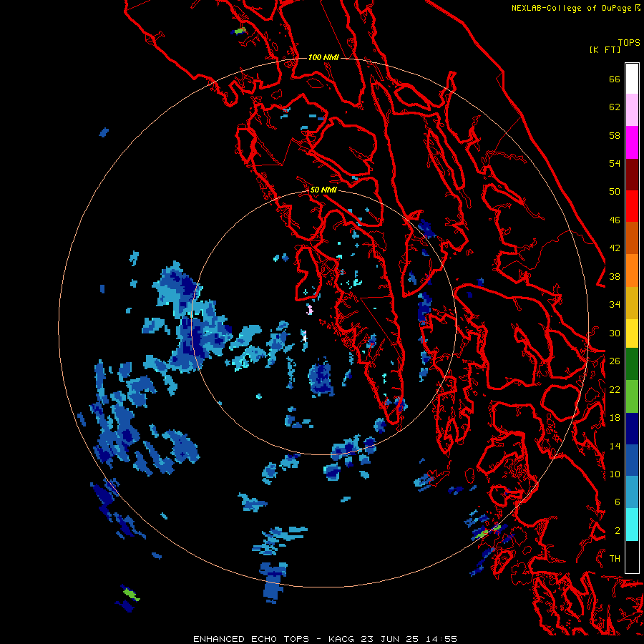Viewport: 644px width, 644px height.
Task: Click the 26 legend value label
Action: point(615,361)
